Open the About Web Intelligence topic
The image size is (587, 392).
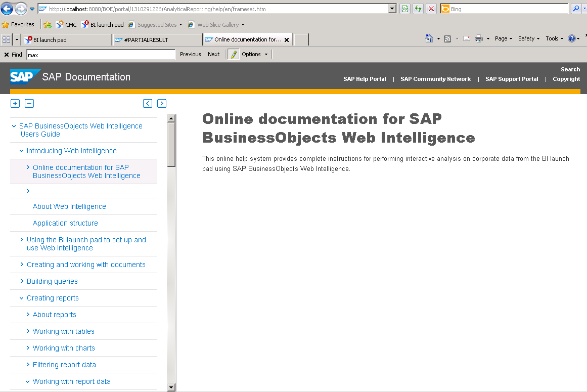click(69, 207)
